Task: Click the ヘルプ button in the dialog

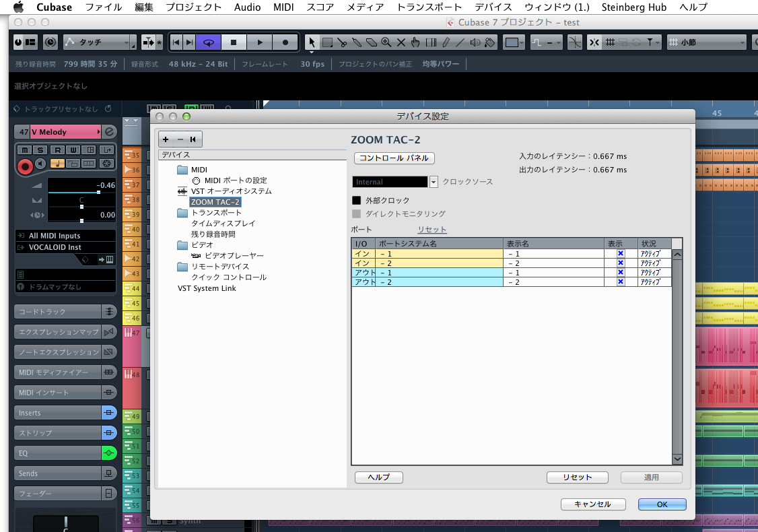Action: coord(379,477)
